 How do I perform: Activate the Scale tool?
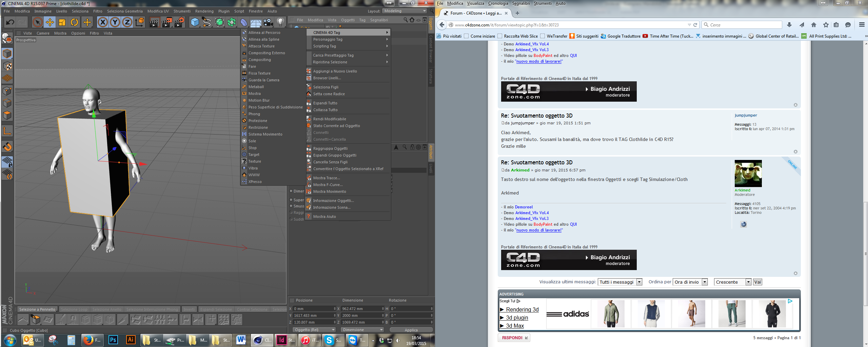(62, 22)
